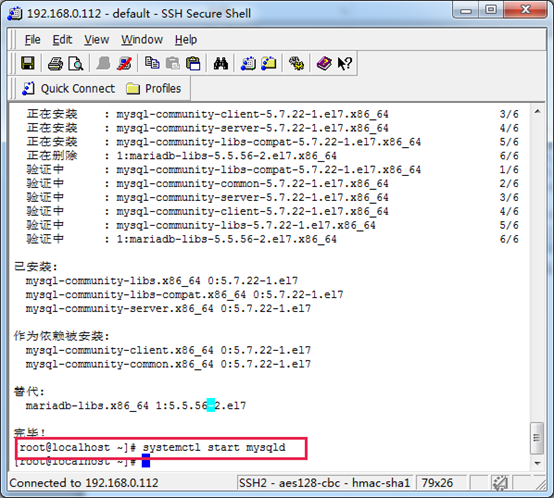Open Print Preview from toolbar

pos(76,64)
